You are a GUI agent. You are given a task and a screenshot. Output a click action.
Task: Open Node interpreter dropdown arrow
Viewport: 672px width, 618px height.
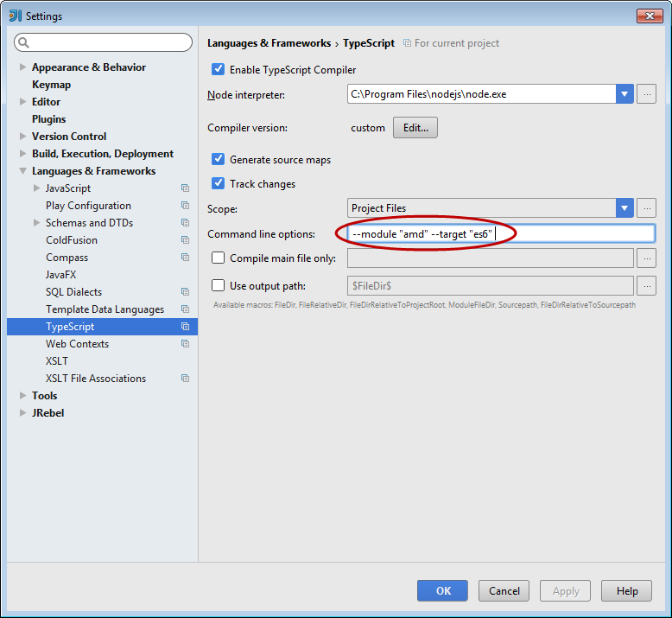click(624, 94)
